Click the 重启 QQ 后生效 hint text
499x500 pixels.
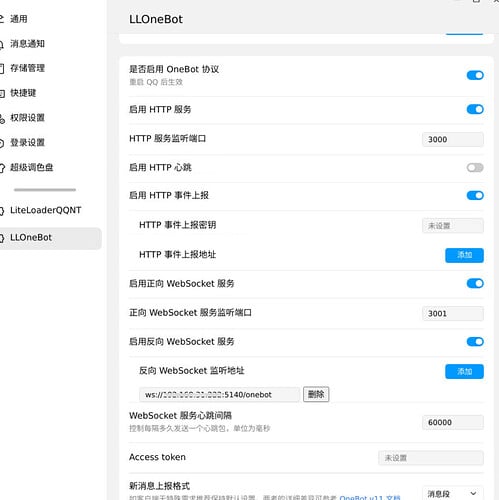[x=156, y=82]
